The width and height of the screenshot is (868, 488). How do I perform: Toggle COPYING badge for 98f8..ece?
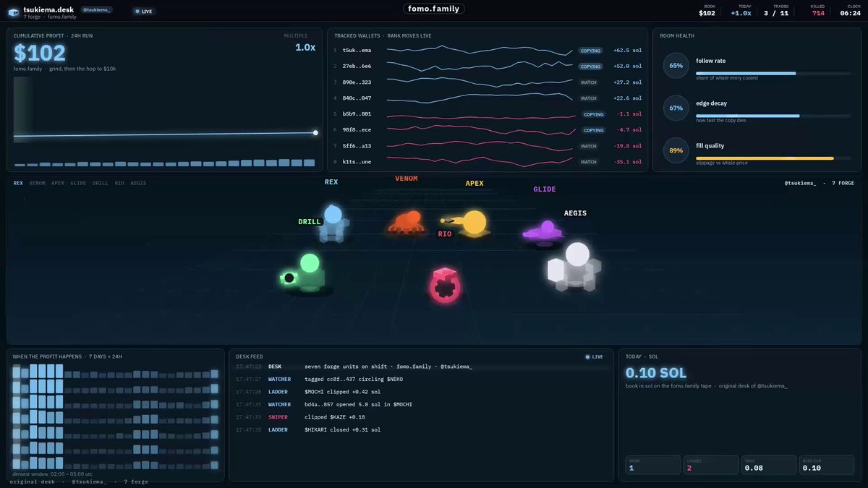593,130
